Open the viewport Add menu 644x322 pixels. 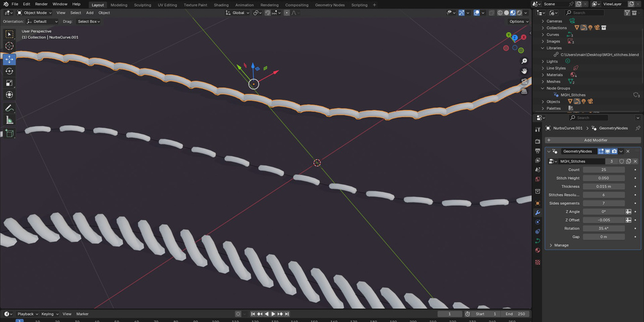point(90,13)
